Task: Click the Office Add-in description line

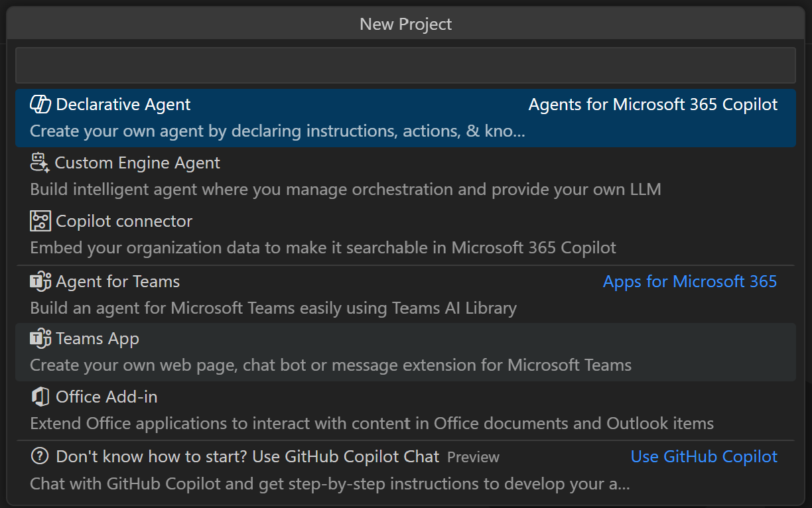Action: tap(372, 423)
